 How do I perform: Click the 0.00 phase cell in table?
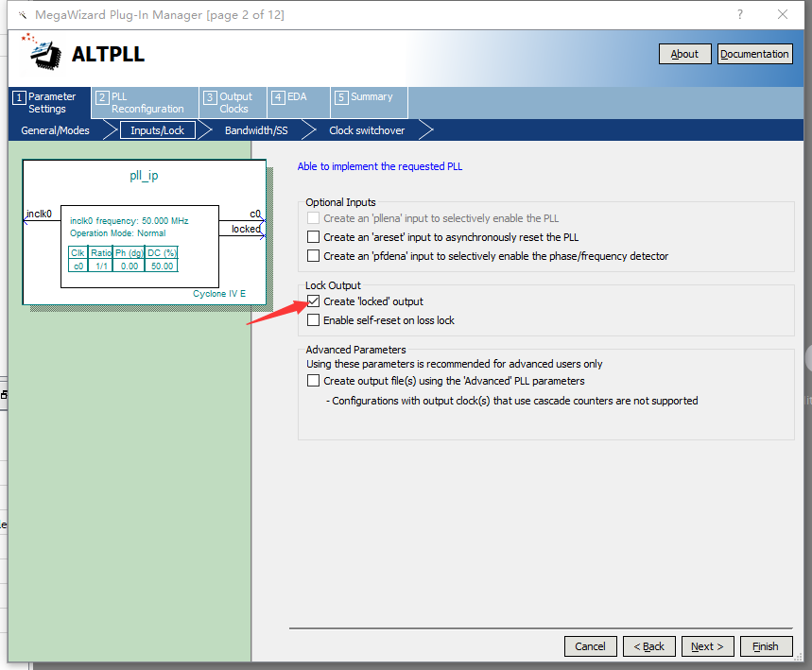[x=130, y=266]
